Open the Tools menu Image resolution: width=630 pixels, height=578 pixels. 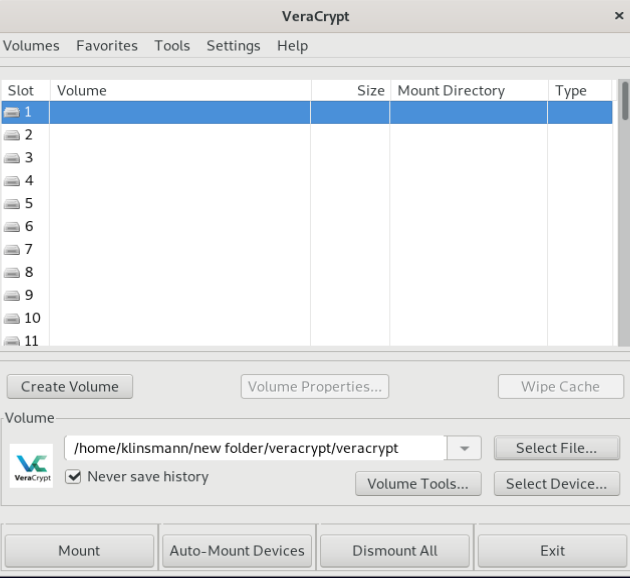point(172,46)
